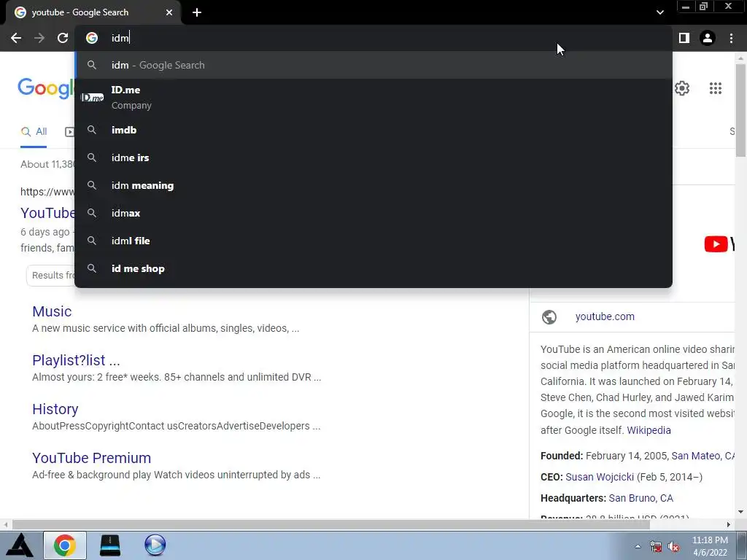Open the History sitelink

55,409
